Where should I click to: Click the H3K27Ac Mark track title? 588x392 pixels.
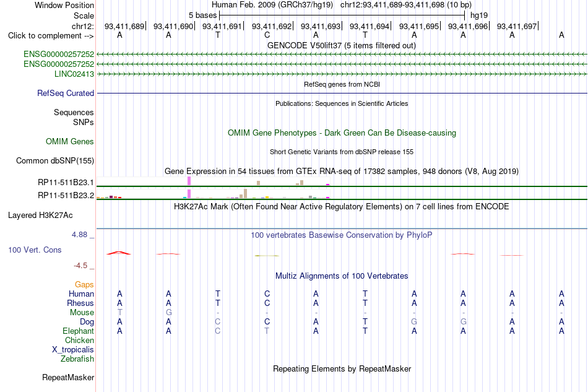point(342,207)
